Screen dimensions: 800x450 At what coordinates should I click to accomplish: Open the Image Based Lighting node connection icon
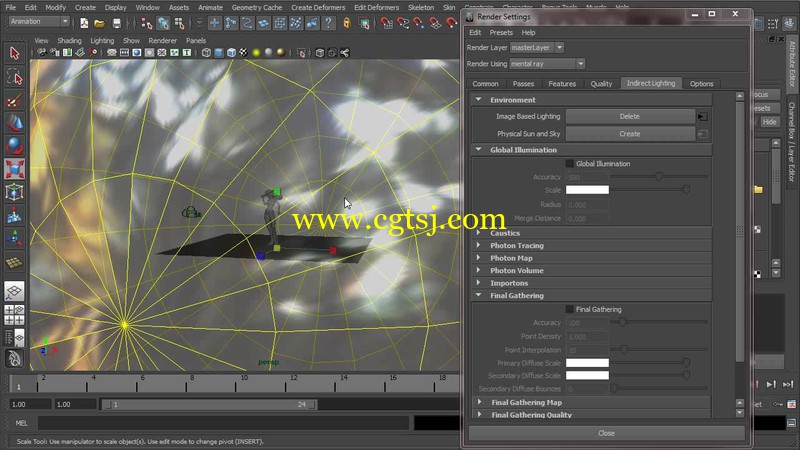click(703, 117)
